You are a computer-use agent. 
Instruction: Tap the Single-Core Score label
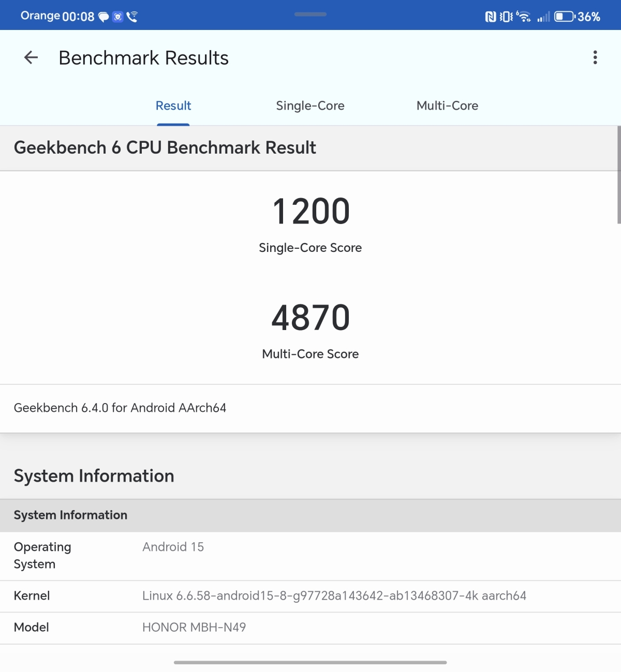click(310, 248)
